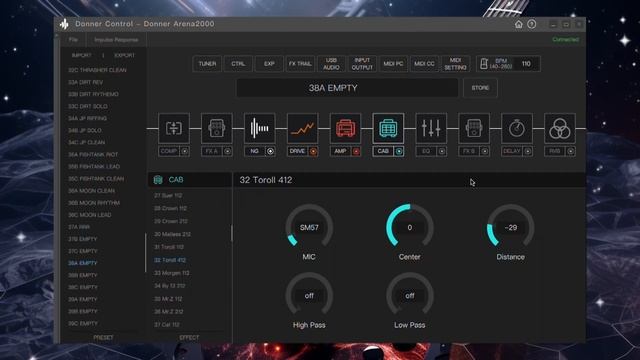Click the Distance knob
The height and width of the screenshot is (360, 640).
click(510, 227)
